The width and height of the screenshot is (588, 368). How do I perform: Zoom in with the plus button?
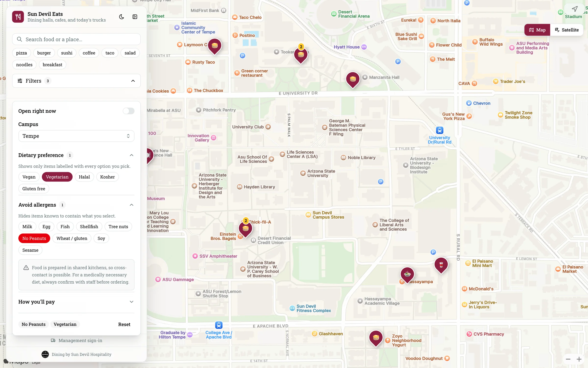[x=579, y=359]
